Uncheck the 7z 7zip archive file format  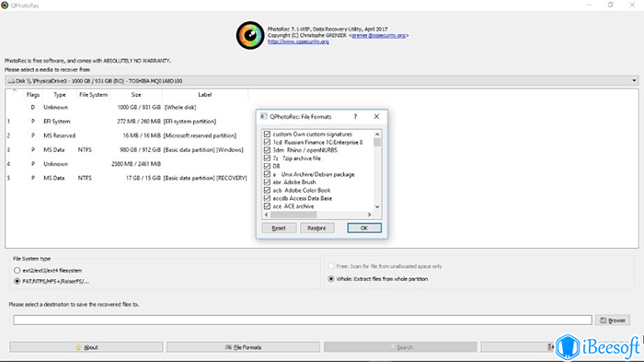point(267,158)
